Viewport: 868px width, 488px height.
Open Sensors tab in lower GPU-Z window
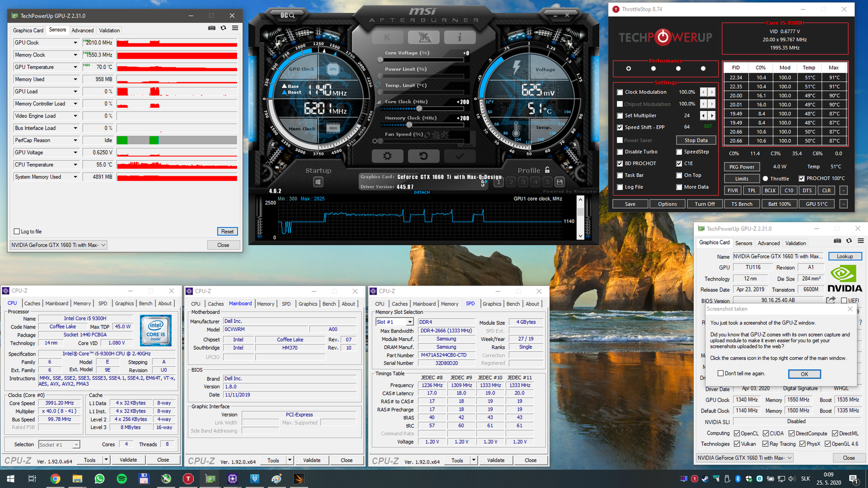(744, 243)
